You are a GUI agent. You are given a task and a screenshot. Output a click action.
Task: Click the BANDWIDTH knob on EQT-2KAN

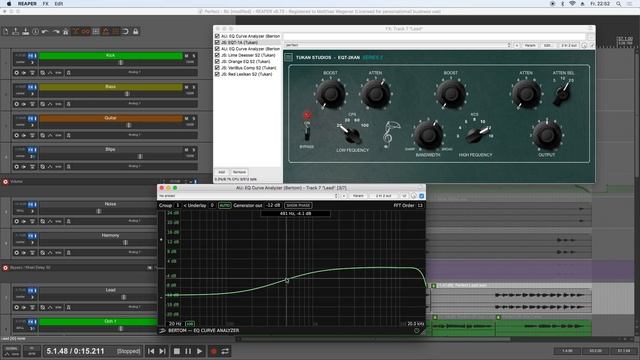pyautogui.click(x=428, y=134)
